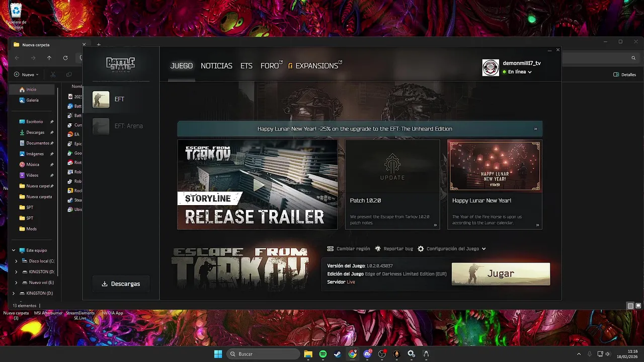Expand Configuración del Juego dropdown

point(452,249)
